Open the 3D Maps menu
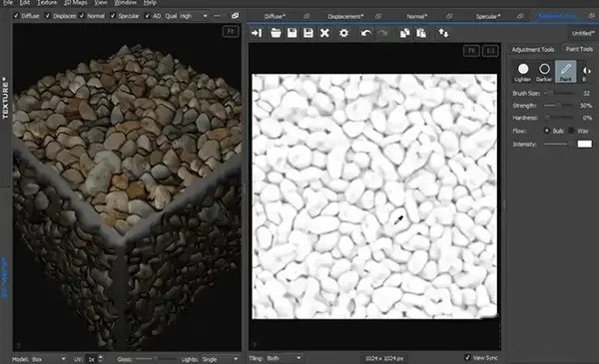This screenshot has width=599, height=364. [75, 3]
